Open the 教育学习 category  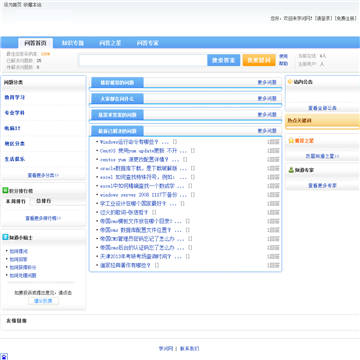[x=14, y=97]
